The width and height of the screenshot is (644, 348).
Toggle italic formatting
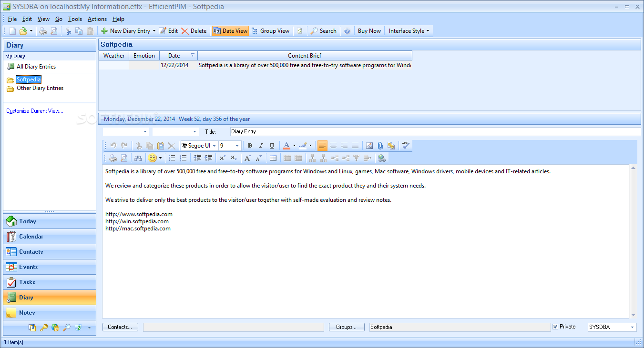pos(261,146)
